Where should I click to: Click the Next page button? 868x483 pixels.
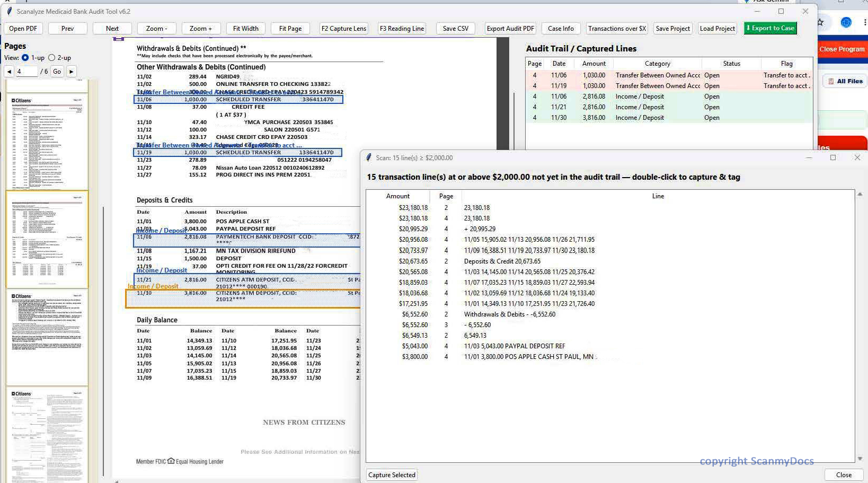coord(112,29)
